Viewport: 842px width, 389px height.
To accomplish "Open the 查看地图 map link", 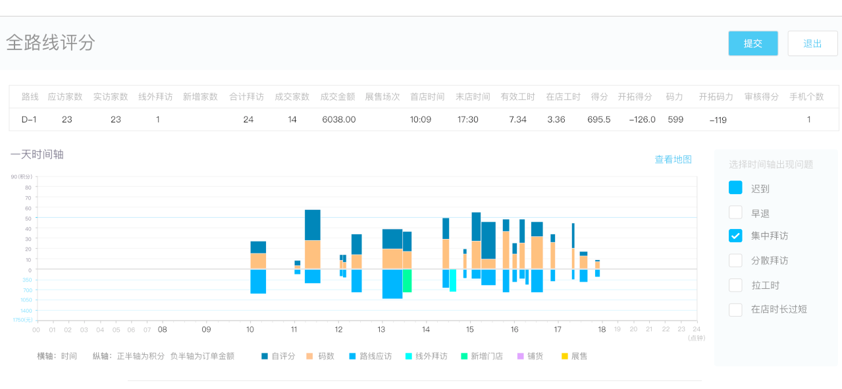I will pyautogui.click(x=673, y=160).
